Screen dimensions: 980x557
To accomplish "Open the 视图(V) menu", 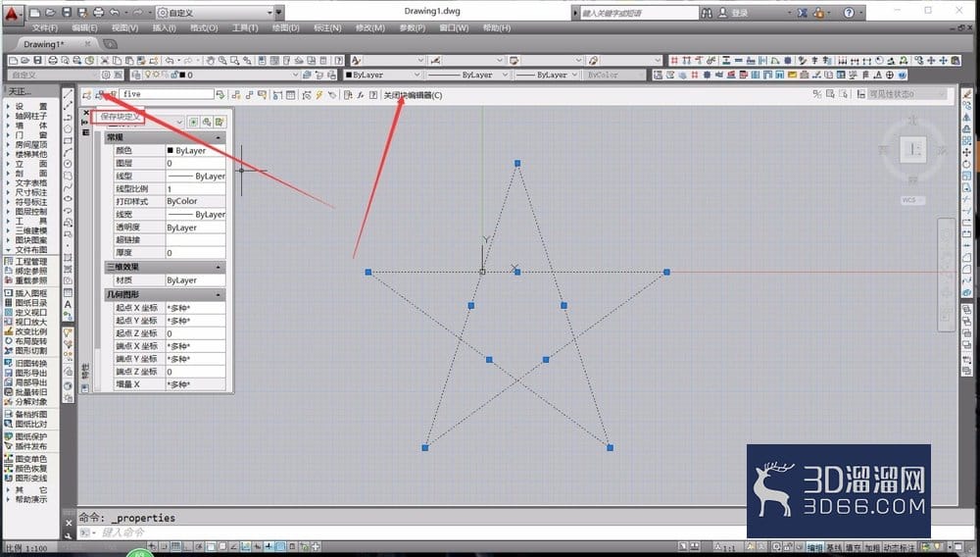I will point(125,28).
